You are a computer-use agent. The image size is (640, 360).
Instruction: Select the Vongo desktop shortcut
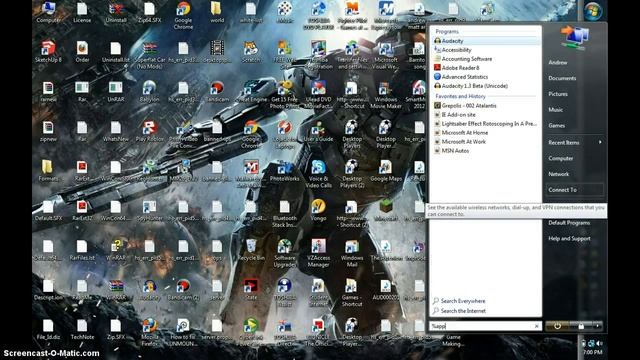point(318,210)
